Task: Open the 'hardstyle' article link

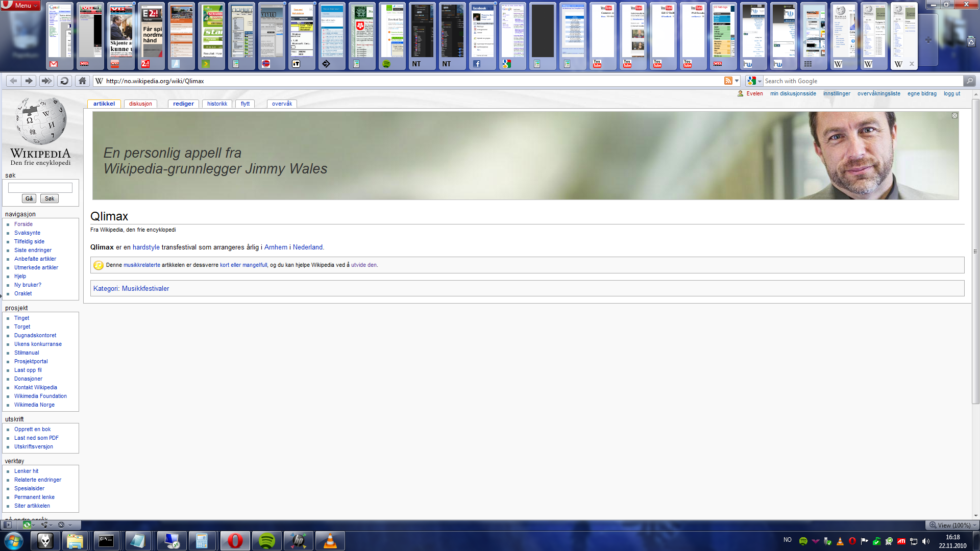Action: click(x=146, y=247)
